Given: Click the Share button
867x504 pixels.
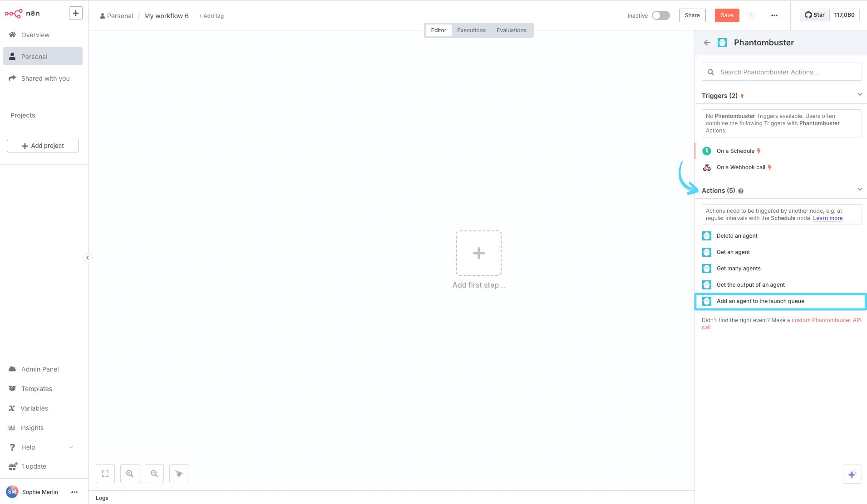Looking at the screenshot, I should coord(692,15).
